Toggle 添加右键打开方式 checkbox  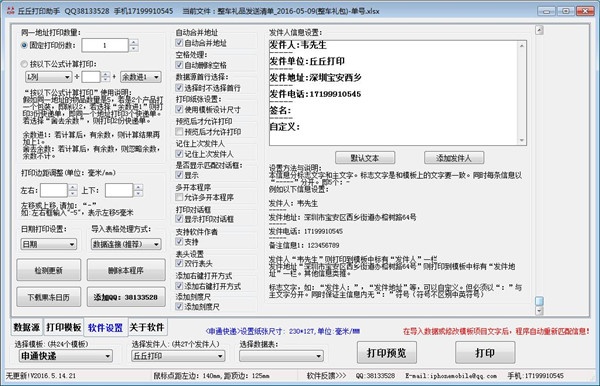(179, 286)
